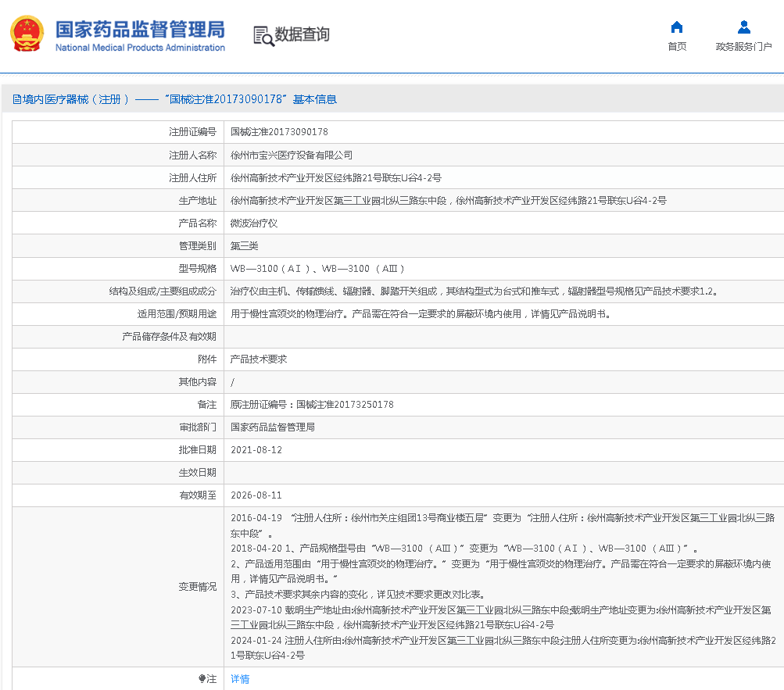Select the 治疗仪由主机 structure description
The width and height of the screenshot is (784, 690).
[x=474, y=291]
